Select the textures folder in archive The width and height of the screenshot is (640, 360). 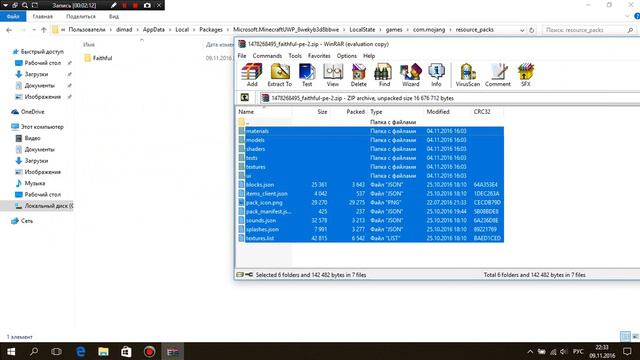tap(370, 167)
